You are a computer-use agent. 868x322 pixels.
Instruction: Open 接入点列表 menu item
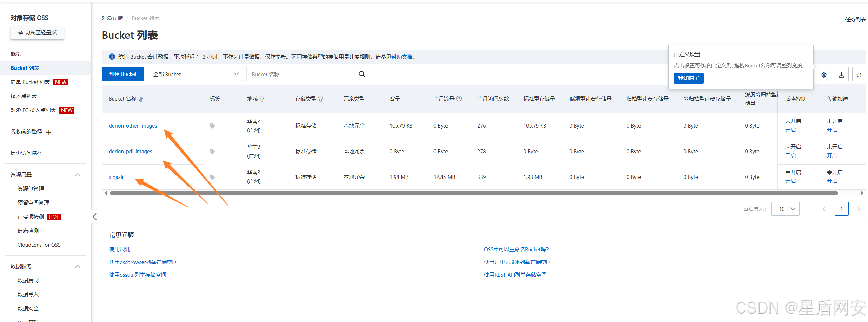click(x=24, y=96)
